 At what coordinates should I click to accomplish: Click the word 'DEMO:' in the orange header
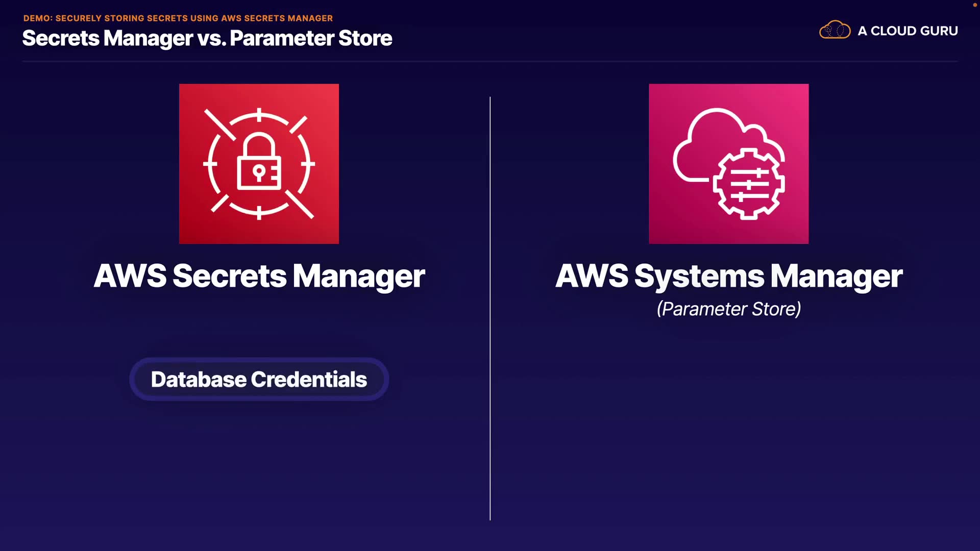click(38, 18)
